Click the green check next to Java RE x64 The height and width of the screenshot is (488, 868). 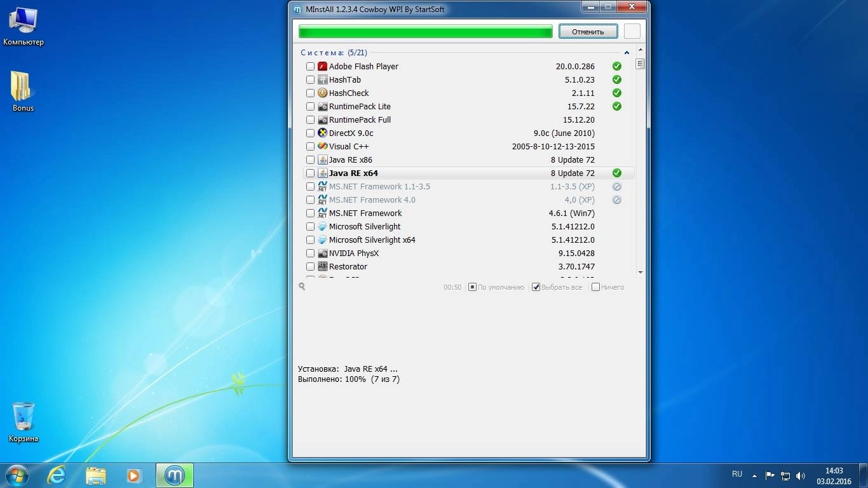[616, 173]
